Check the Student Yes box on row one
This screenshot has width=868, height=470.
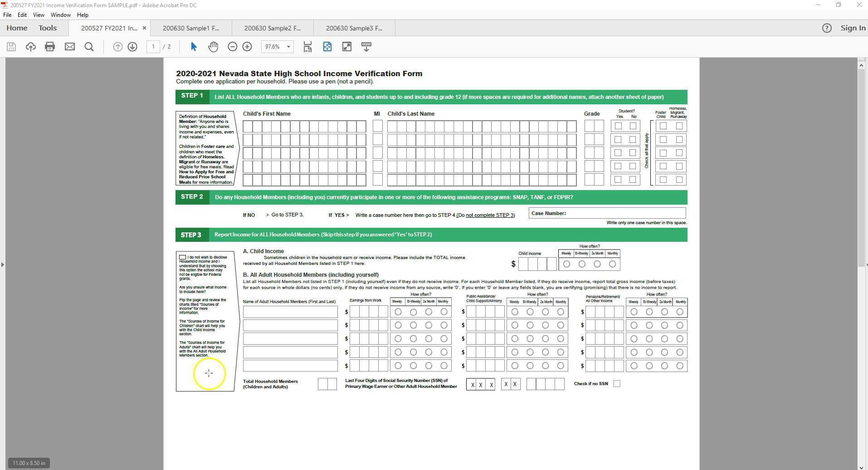(x=618, y=126)
